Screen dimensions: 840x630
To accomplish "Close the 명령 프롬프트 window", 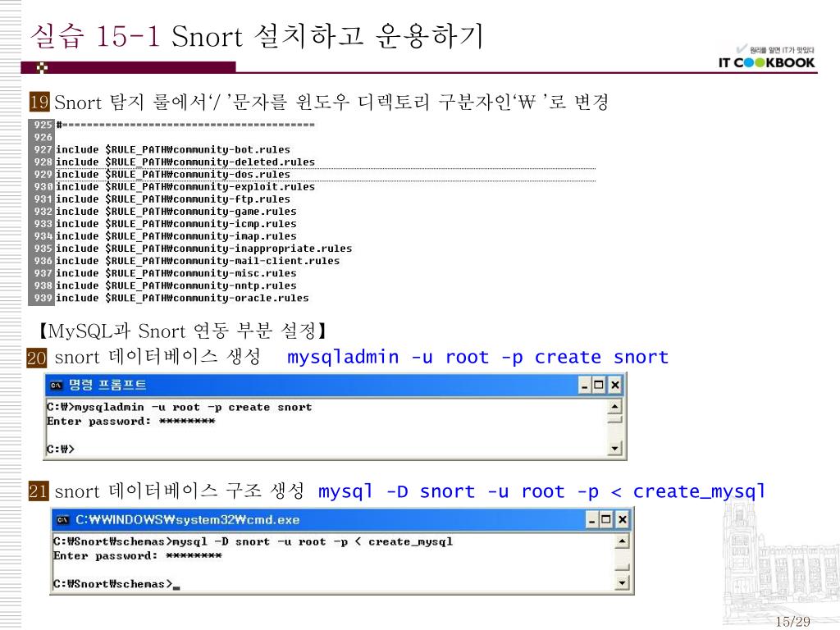I will [614, 386].
